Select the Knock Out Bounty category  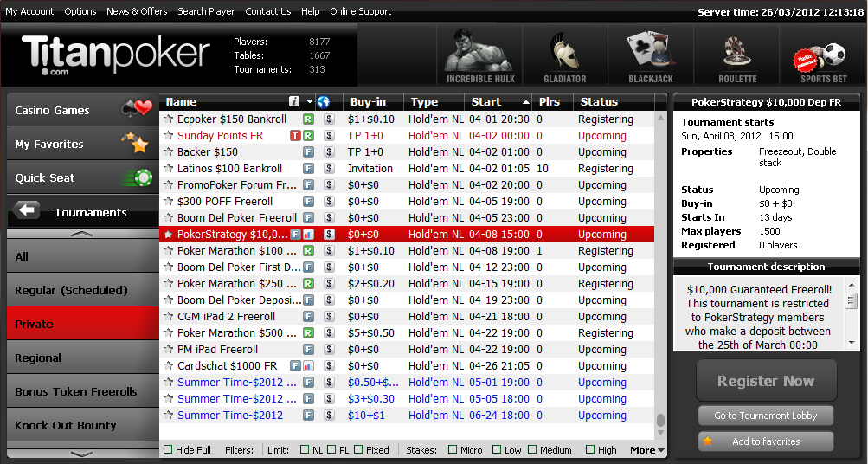(x=83, y=425)
